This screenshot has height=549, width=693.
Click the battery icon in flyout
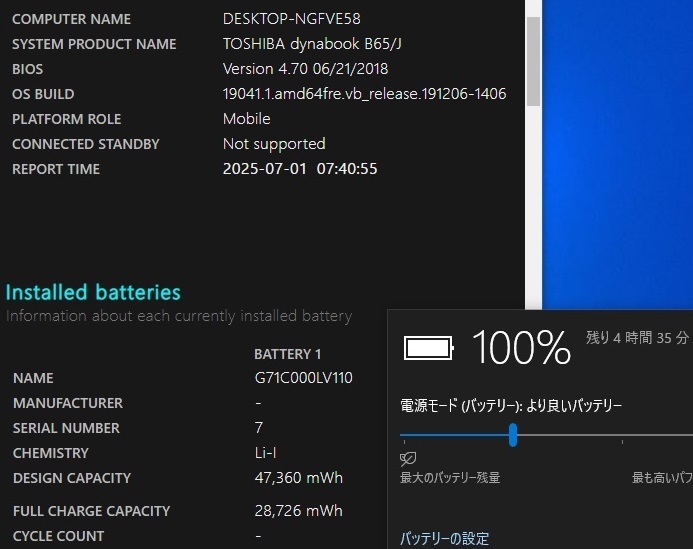click(x=429, y=348)
